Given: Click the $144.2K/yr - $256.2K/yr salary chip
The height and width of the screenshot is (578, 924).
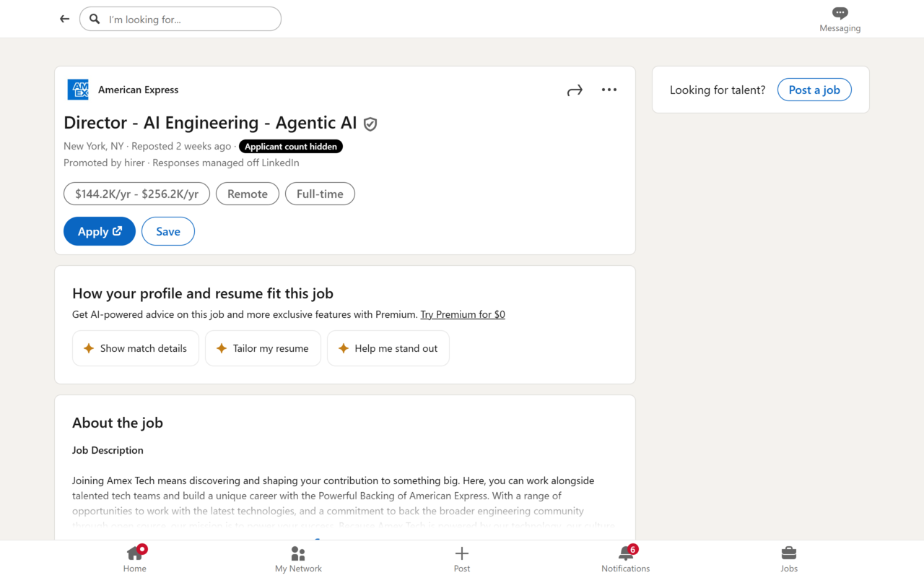Looking at the screenshot, I should click(137, 194).
